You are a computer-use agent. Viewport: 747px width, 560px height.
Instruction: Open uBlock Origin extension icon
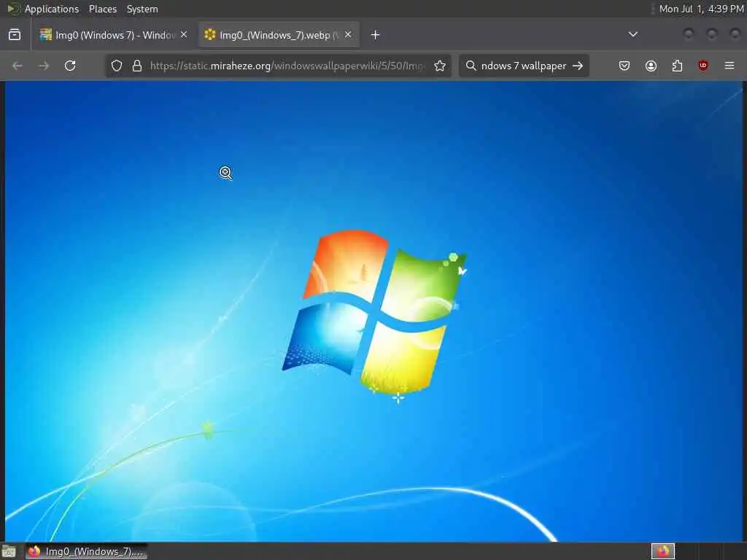click(x=703, y=66)
